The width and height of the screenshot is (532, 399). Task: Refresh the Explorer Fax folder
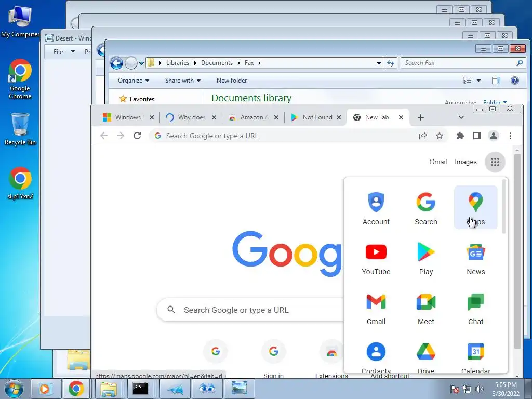coord(391,63)
